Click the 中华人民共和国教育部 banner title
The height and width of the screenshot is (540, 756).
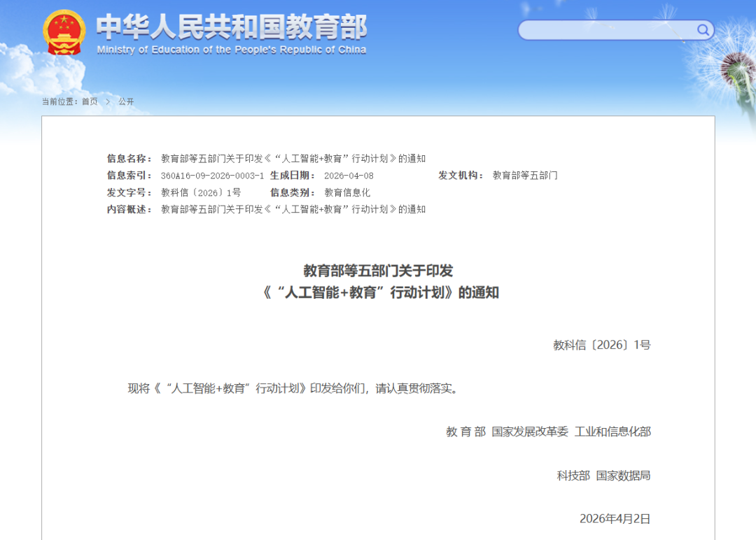coord(231,27)
